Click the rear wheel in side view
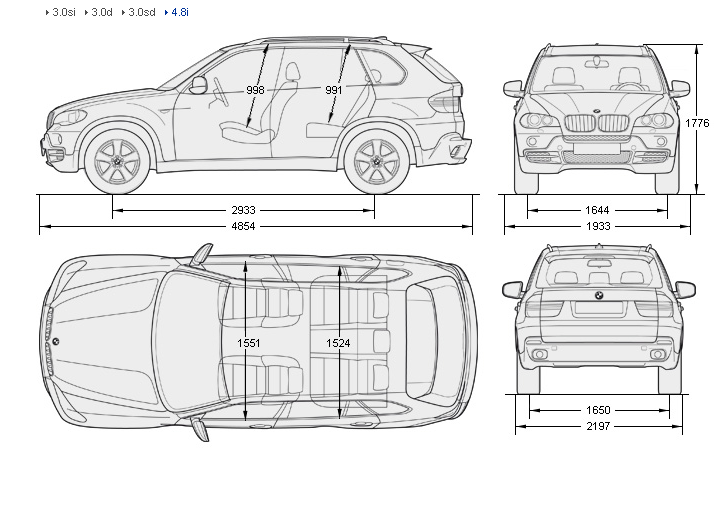This screenshot has height=512, width=724. [x=378, y=161]
